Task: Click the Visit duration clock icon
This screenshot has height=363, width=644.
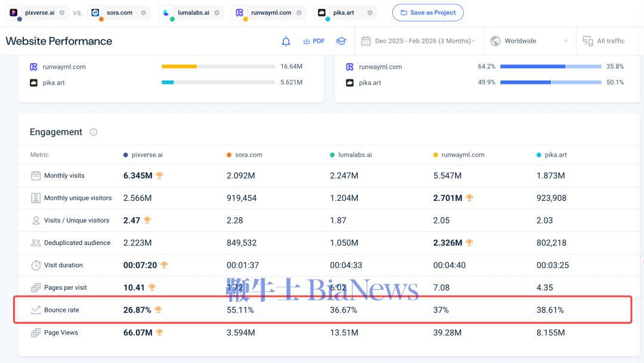Action: click(x=36, y=265)
